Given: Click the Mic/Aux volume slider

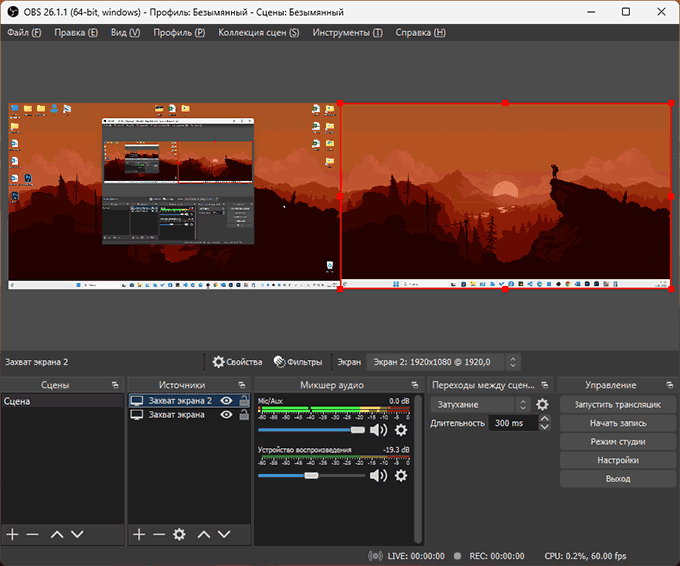Looking at the screenshot, I should [x=310, y=430].
